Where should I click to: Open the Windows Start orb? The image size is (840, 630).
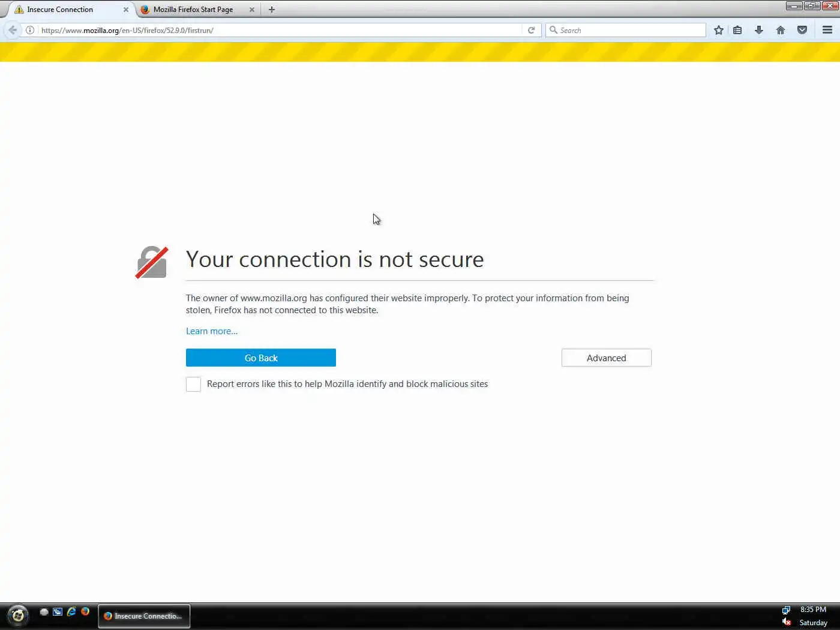[18, 616]
